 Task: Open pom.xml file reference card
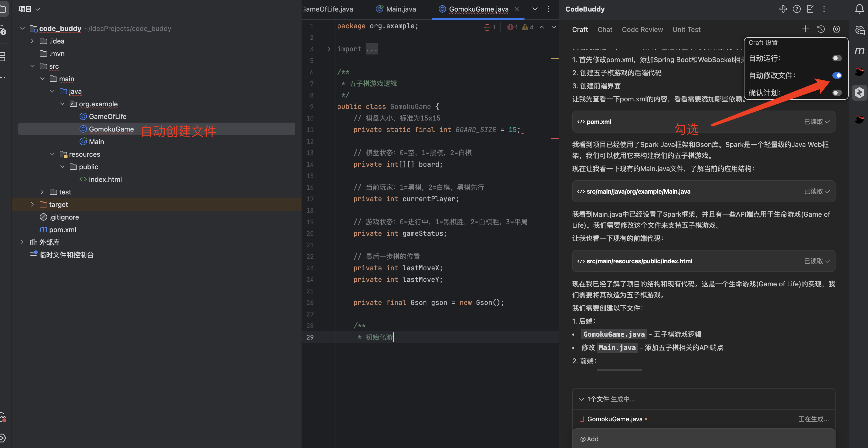click(704, 122)
